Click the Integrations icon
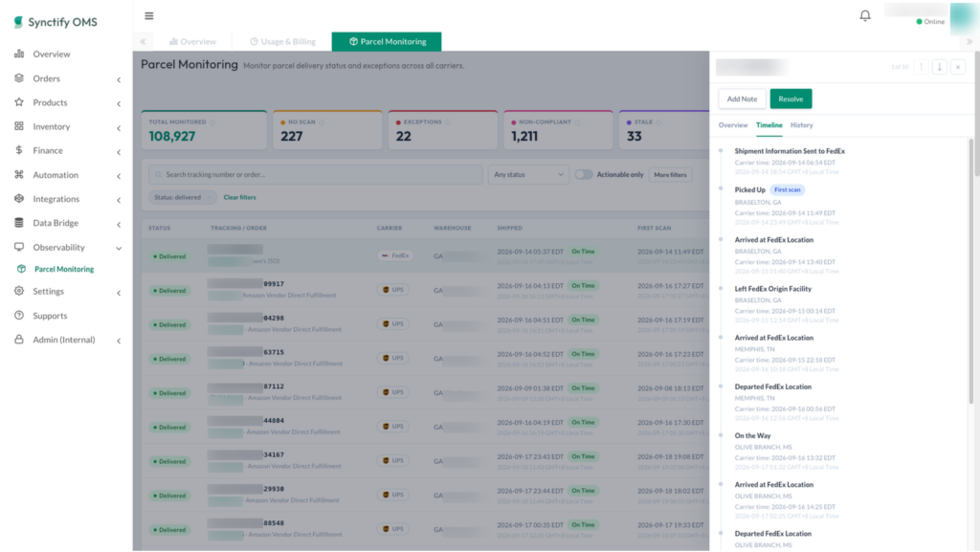This screenshot has height=552, width=980. tap(19, 199)
